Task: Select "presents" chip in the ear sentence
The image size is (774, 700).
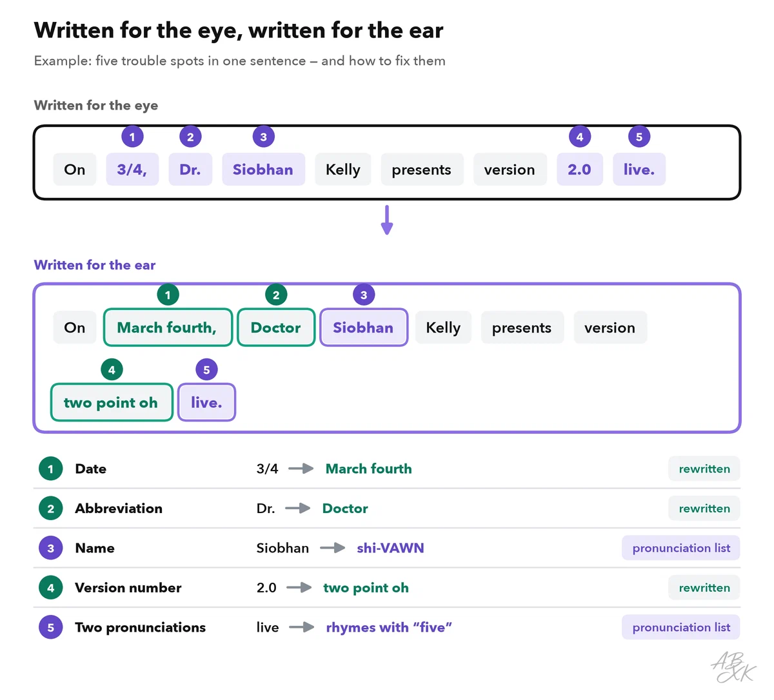Action: (522, 327)
